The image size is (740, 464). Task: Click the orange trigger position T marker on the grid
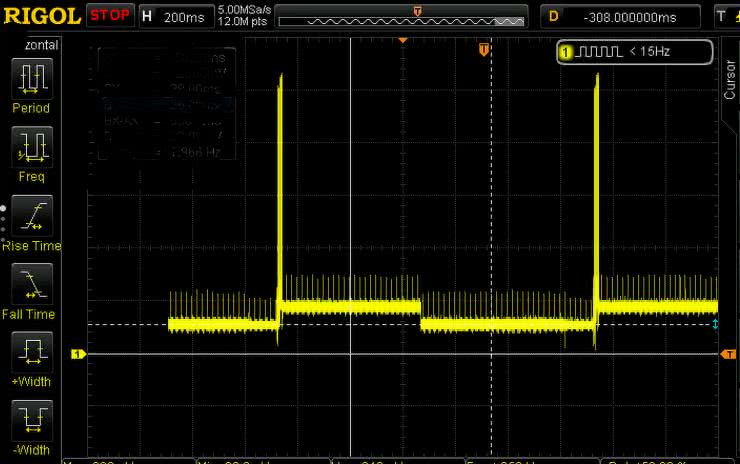pos(484,49)
